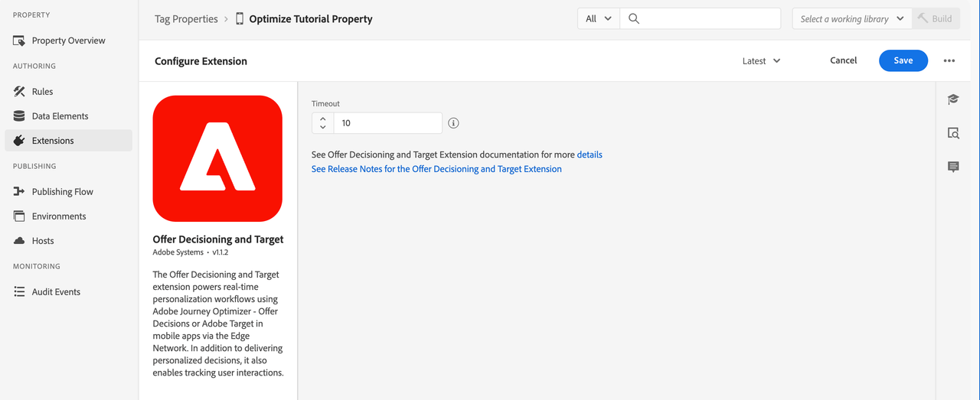Click the three-dot more options icon
Image resolution: width=980 pixels, height=400 pixels.
(x=949, y=61)
